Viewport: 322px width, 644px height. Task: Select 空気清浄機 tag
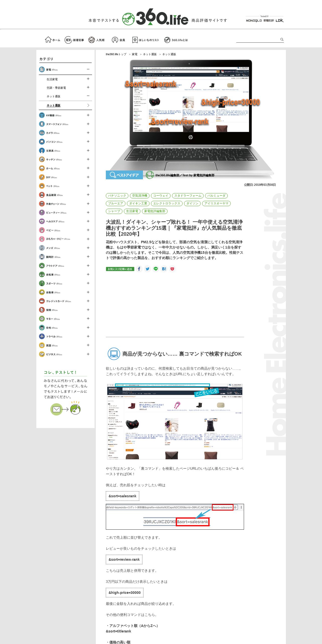coord(140,196)
